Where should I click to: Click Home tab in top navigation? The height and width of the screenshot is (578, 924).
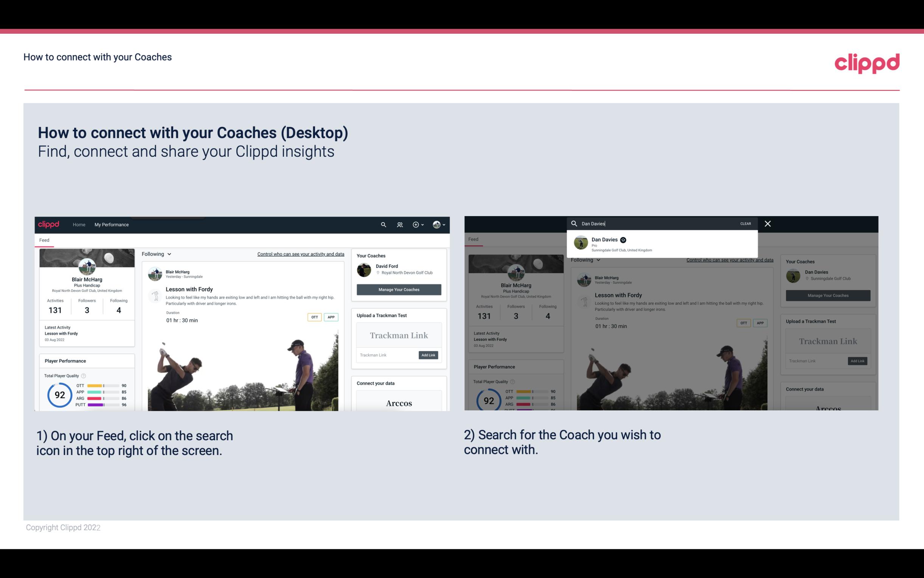pyautogui.click(x=79, y=224)
